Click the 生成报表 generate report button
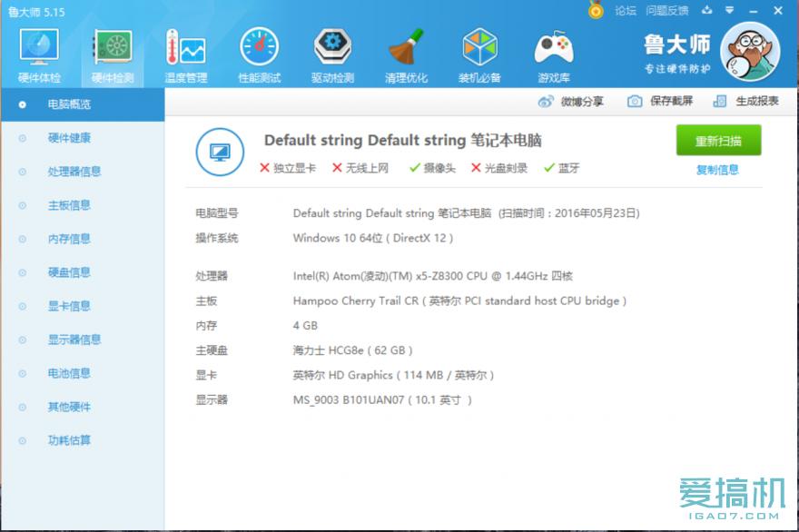 point(745,101)
